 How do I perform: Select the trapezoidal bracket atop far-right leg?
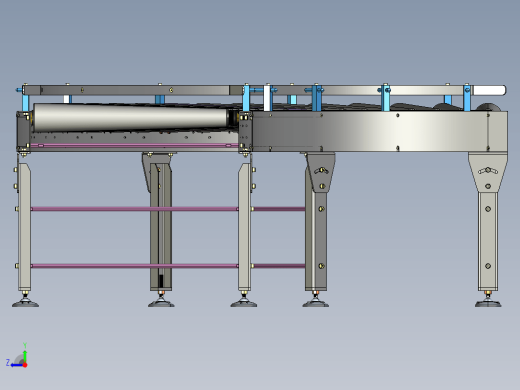click(488, 172)
